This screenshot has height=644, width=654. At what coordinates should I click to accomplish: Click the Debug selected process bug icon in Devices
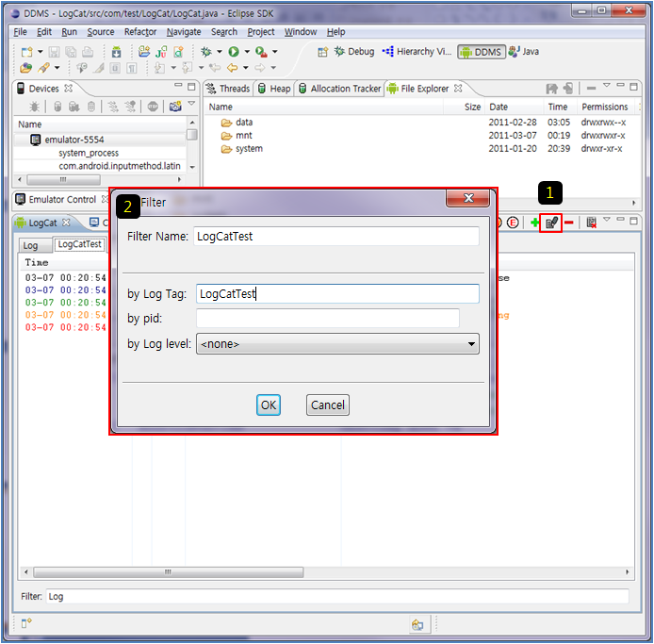coord(35,107)
